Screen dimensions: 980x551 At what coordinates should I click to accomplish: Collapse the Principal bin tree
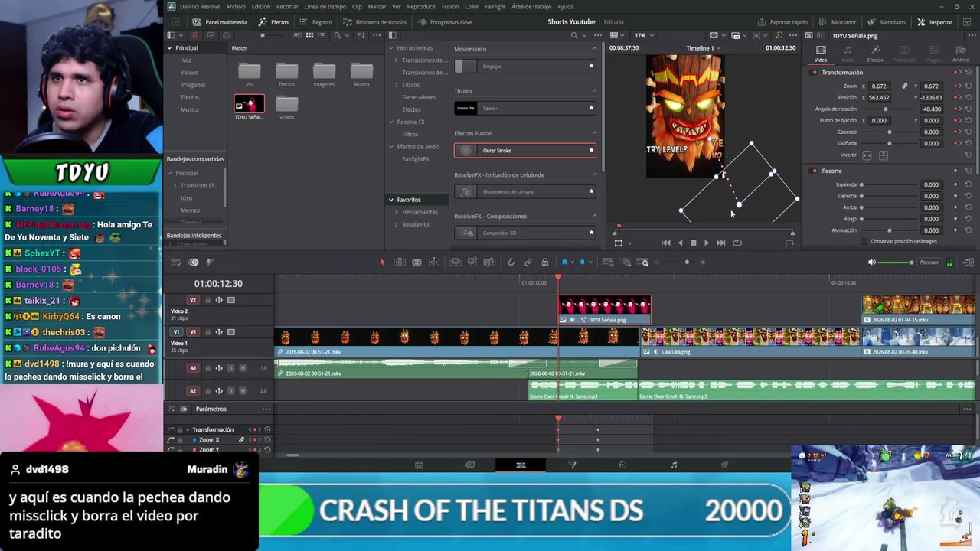[x=170, y=48]
